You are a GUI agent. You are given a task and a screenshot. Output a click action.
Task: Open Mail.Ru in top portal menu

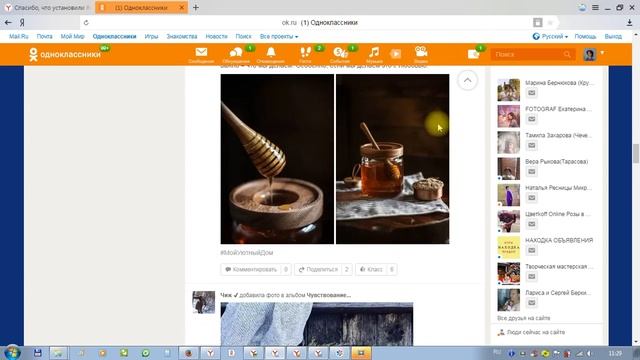click(x=19, y=36)
